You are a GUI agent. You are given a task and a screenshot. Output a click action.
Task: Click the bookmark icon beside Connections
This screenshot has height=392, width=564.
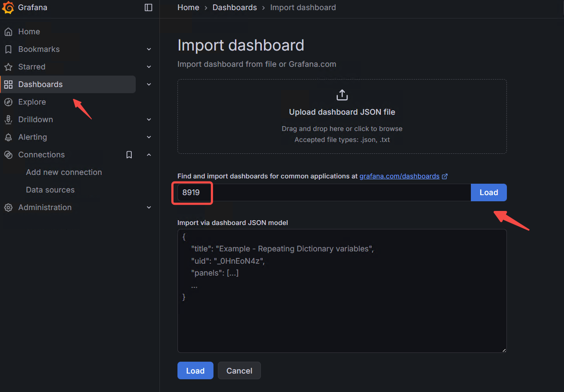pyautogui.click(x=129, y=155)
